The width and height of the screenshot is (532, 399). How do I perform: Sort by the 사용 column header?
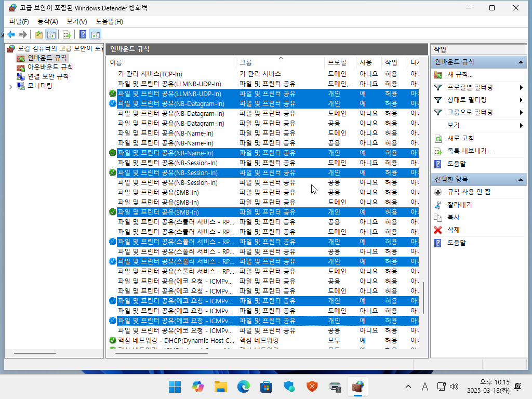tap(368, 62)
